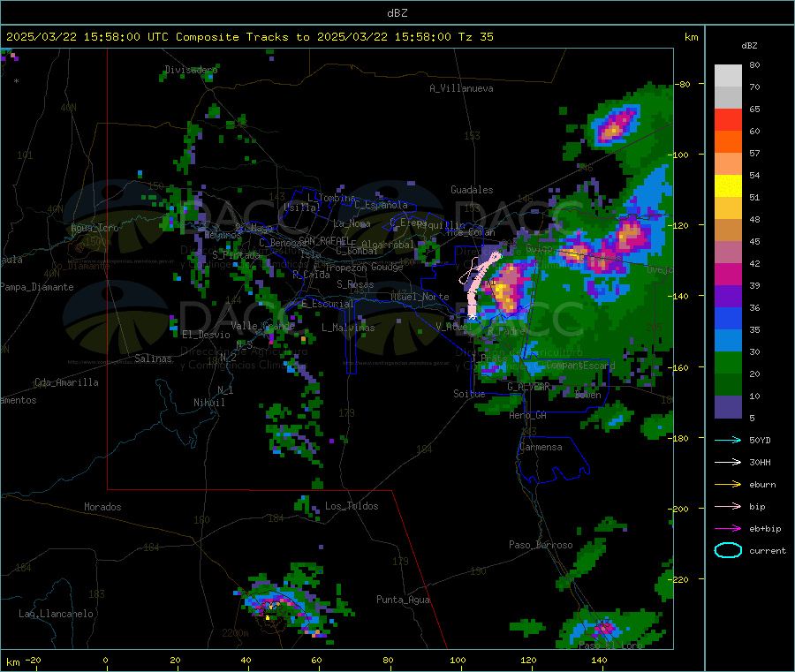795x672 pixels.
Task: Pick the light blue 30-35 dBZ swatch
Action: pos(728,341)
